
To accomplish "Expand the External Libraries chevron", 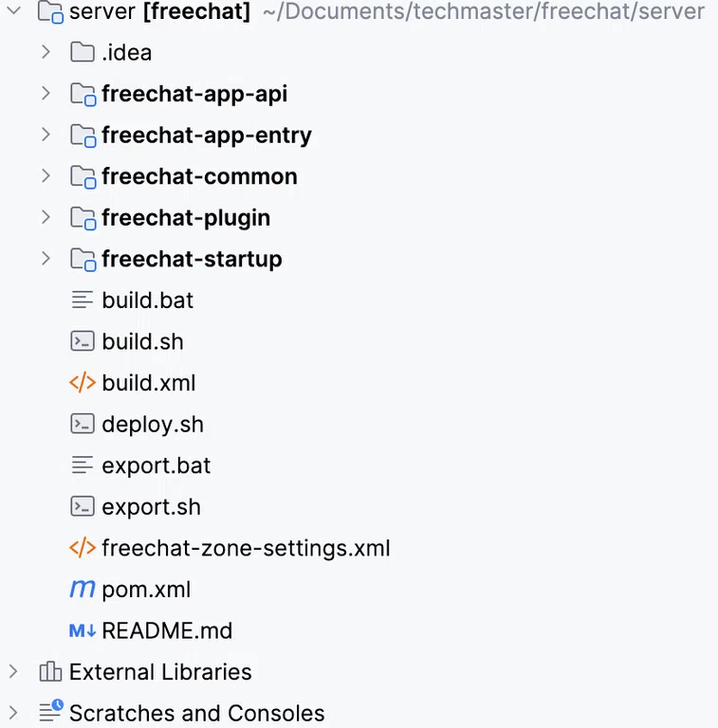I will (x=13, y=671).
